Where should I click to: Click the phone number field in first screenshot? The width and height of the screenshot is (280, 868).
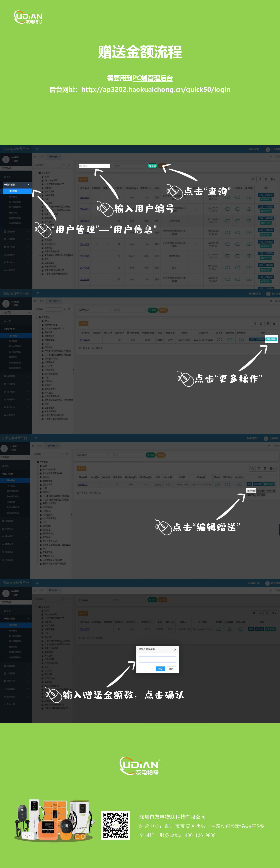(129, 166)
